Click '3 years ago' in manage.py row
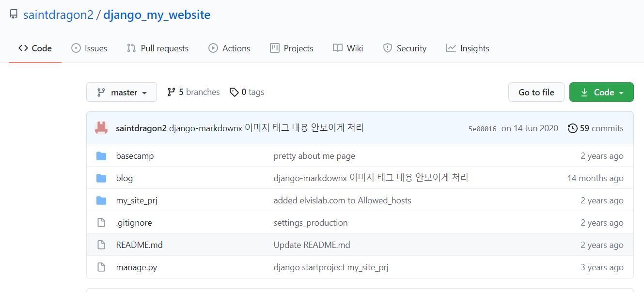The width and height of the screenshot is (644, 292). [x=602, y=267]
